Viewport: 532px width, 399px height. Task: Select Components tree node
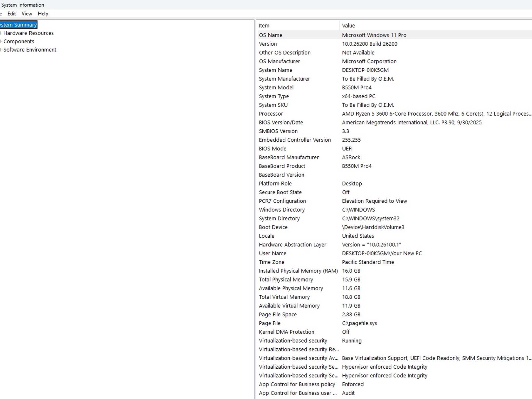[19, 41]
